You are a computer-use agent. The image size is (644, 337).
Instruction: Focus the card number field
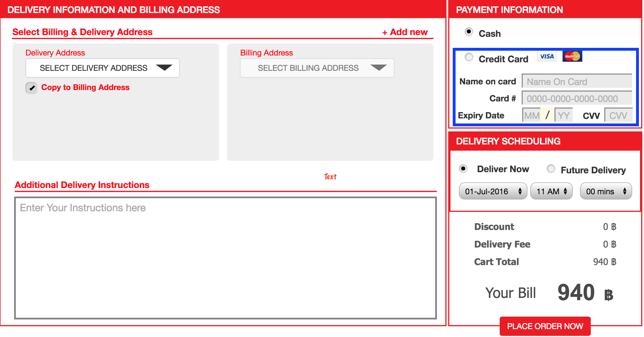pyautogui.click(x=577, y=99)
